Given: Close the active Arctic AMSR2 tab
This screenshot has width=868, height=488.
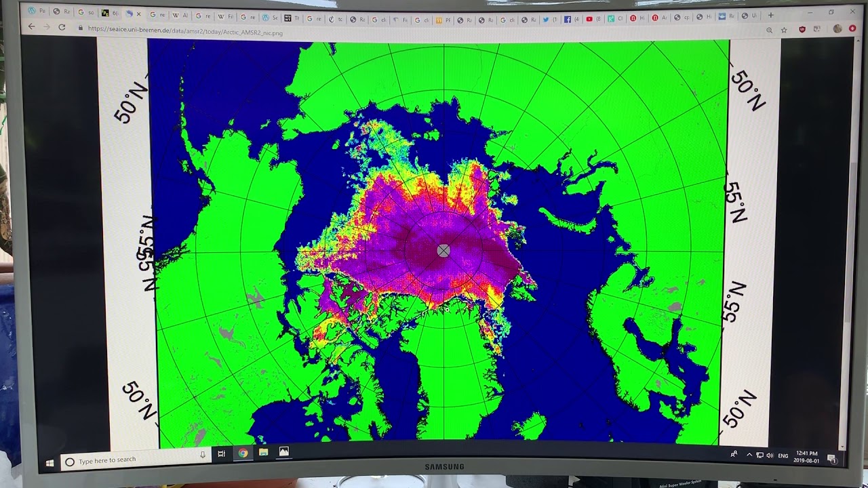Looking at the screenshot, I should 138,14.
